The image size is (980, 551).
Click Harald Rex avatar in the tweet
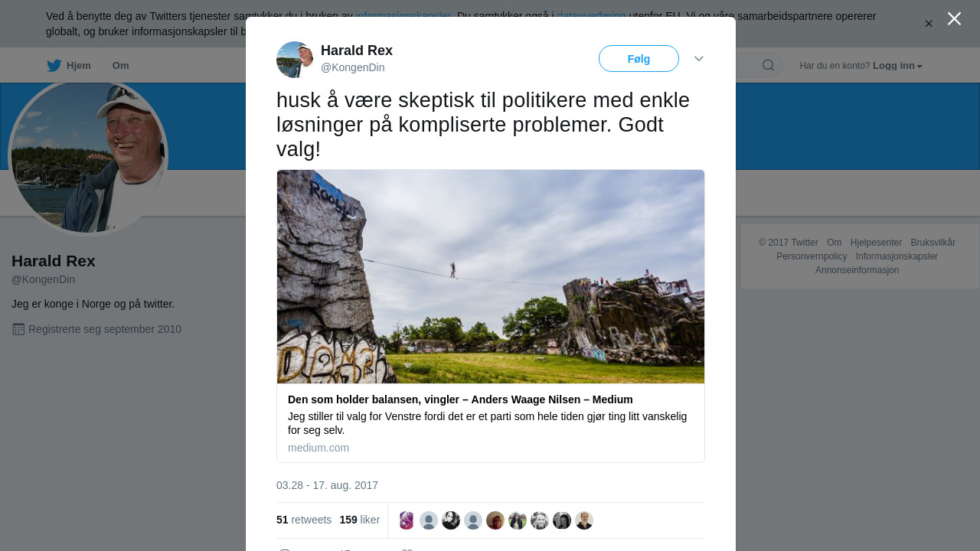295,60
